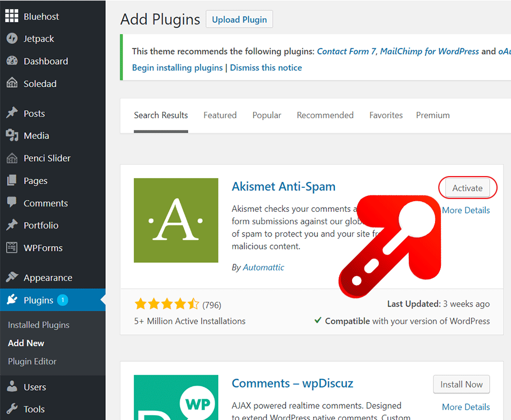The image size is (511, 420).
Task: Click the Bluehost grid icon
Action: 12,16
